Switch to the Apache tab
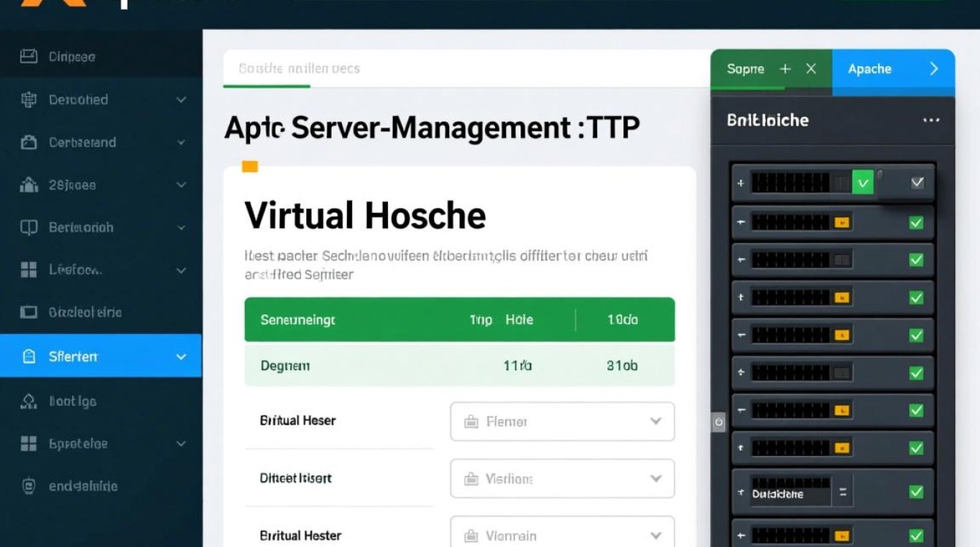 [870, 69]
